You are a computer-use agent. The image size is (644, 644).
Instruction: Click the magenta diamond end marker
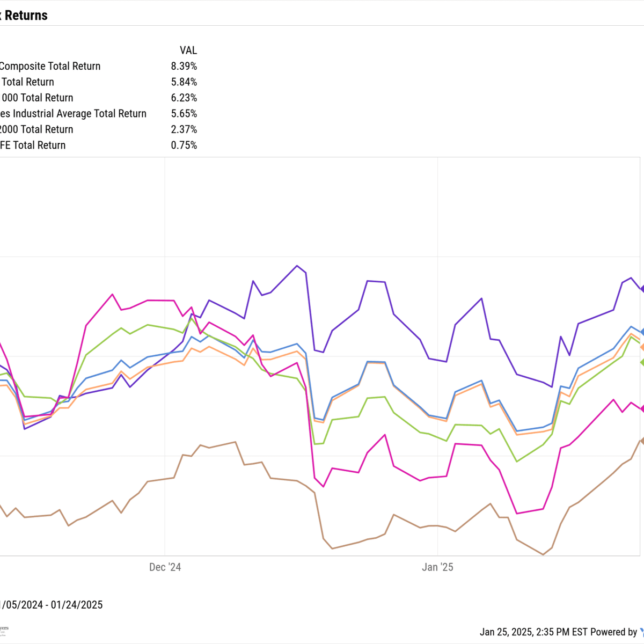(x=642, y=409)
